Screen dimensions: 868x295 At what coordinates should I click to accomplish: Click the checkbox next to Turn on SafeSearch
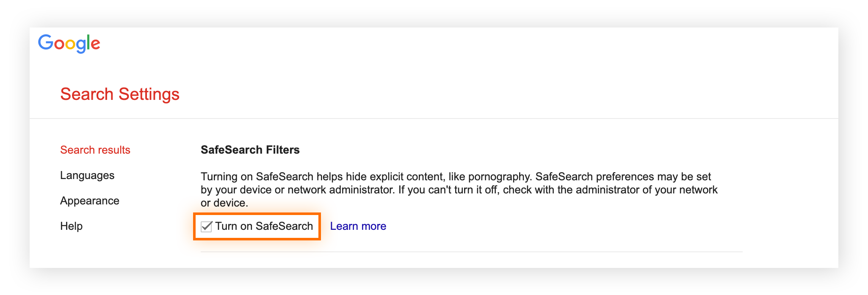(x=207, y=226)
